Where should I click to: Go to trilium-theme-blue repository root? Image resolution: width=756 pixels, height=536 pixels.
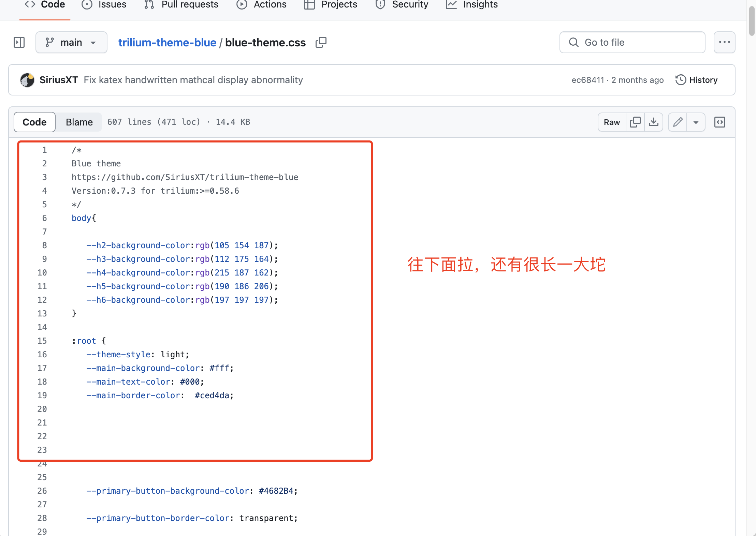(167, 42)
